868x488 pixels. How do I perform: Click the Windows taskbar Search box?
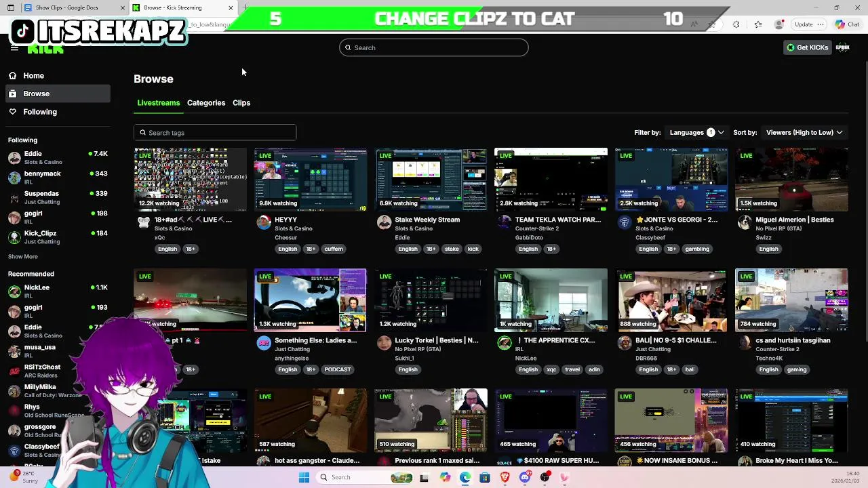click(366, 477)
